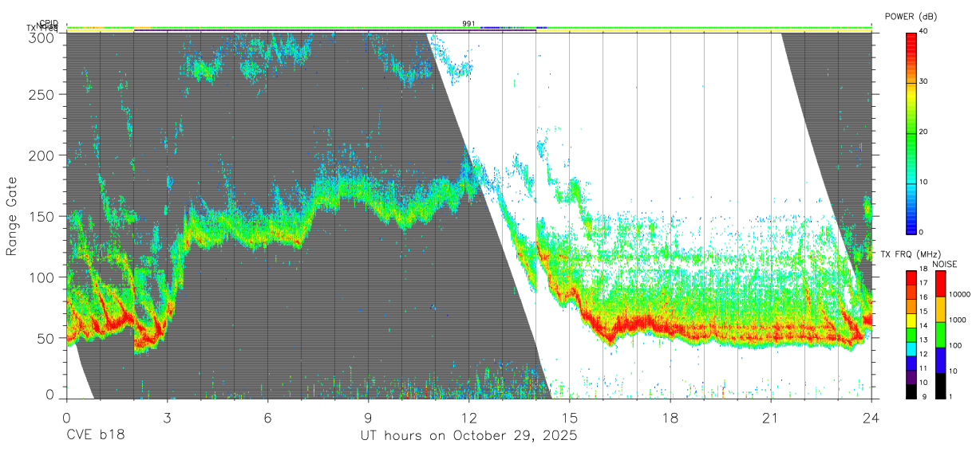
Task: Click the '9' UT hour tick label
Action: tap(369, 417)
